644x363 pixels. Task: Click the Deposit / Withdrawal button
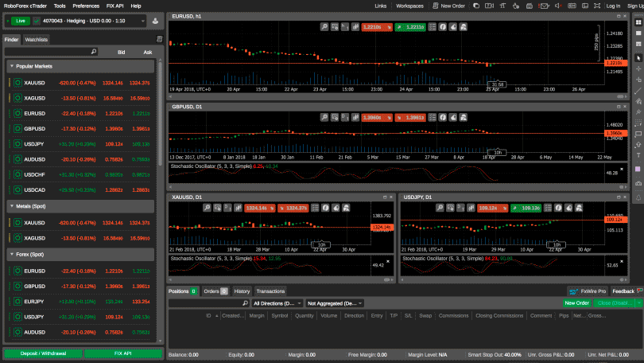[42, 353]
